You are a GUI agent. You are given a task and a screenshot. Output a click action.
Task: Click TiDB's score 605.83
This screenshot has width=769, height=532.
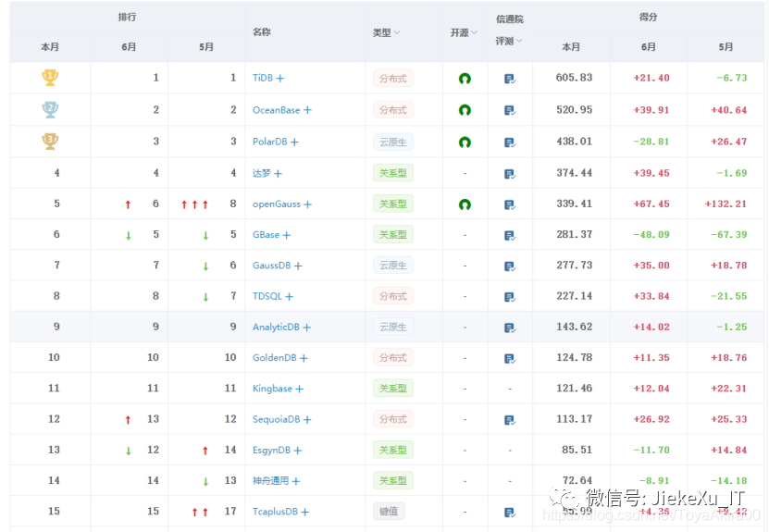(x=574, y=78)
